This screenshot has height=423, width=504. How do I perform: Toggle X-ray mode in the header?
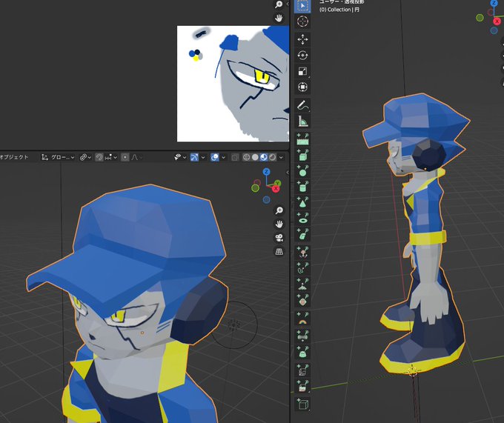coord(235,157)
